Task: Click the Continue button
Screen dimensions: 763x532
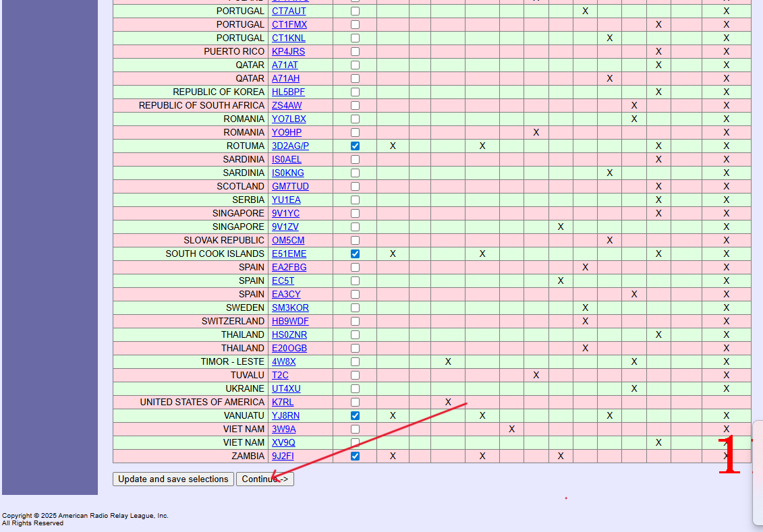Action: coord(264,479)
